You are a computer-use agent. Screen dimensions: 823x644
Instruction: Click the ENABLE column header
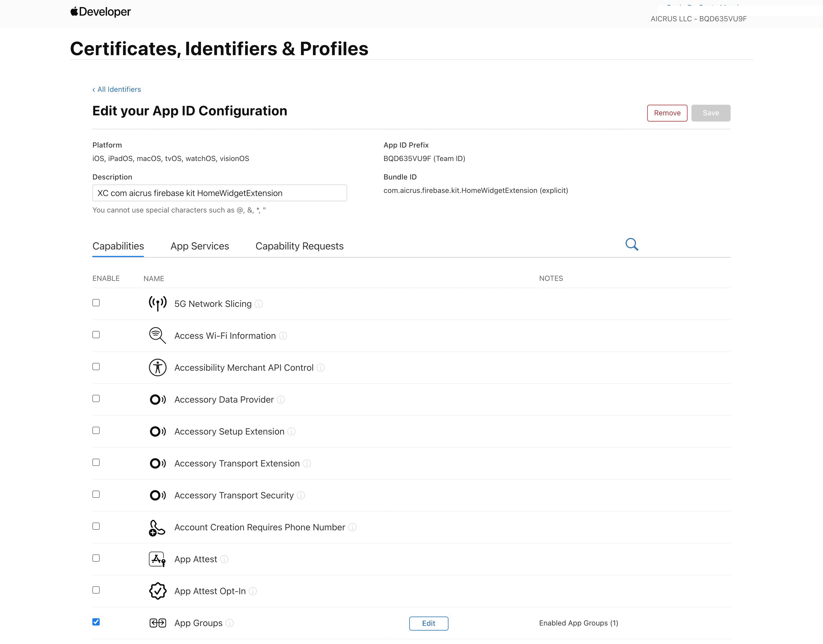tap(106, 278)
